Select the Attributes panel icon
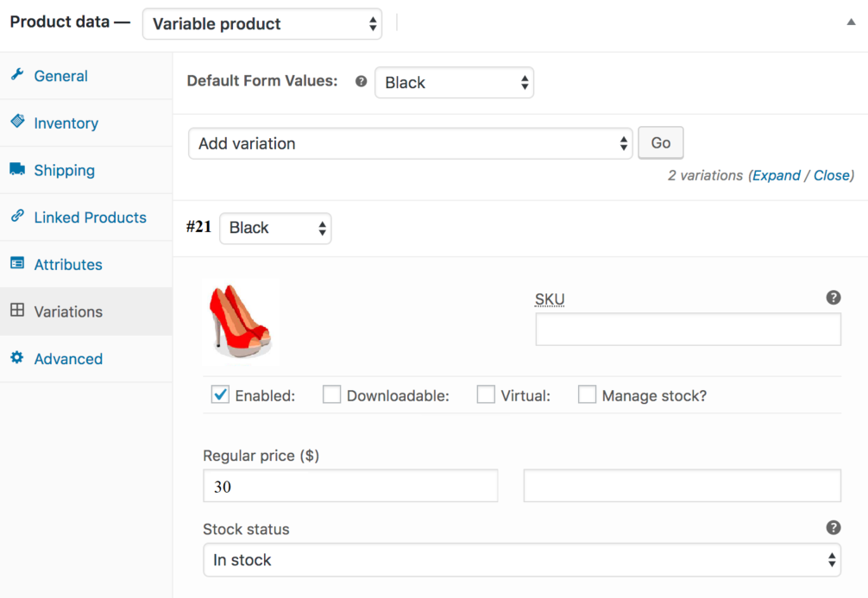The height and width of the screenshot is (598, 868). coord(18,264)
